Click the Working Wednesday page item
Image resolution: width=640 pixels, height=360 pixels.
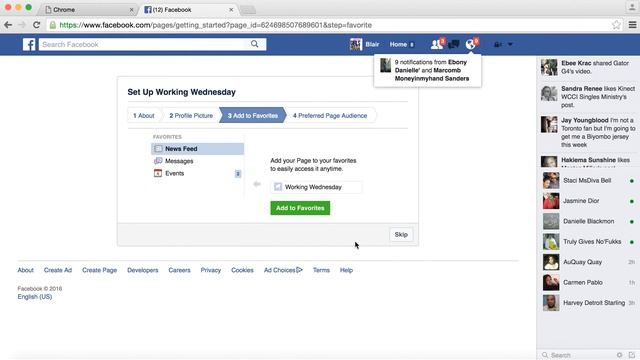coord(316,187)
